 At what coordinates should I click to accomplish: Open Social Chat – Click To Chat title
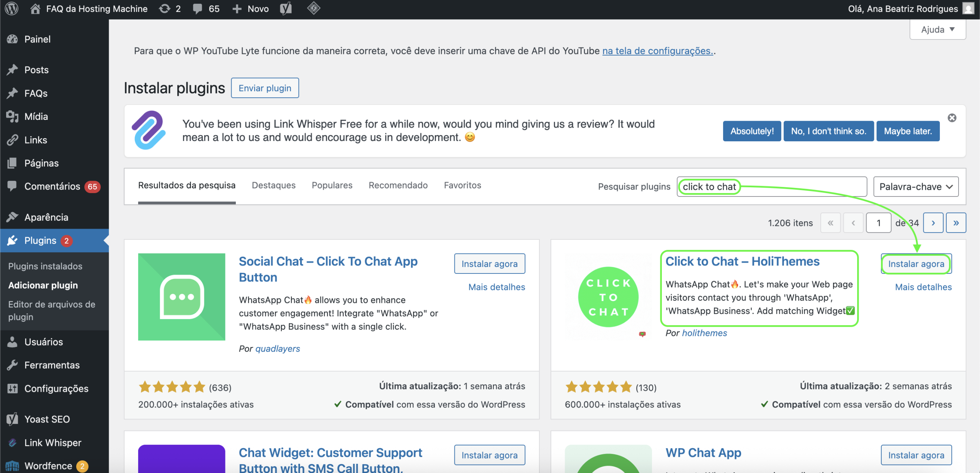coord(328,269)
